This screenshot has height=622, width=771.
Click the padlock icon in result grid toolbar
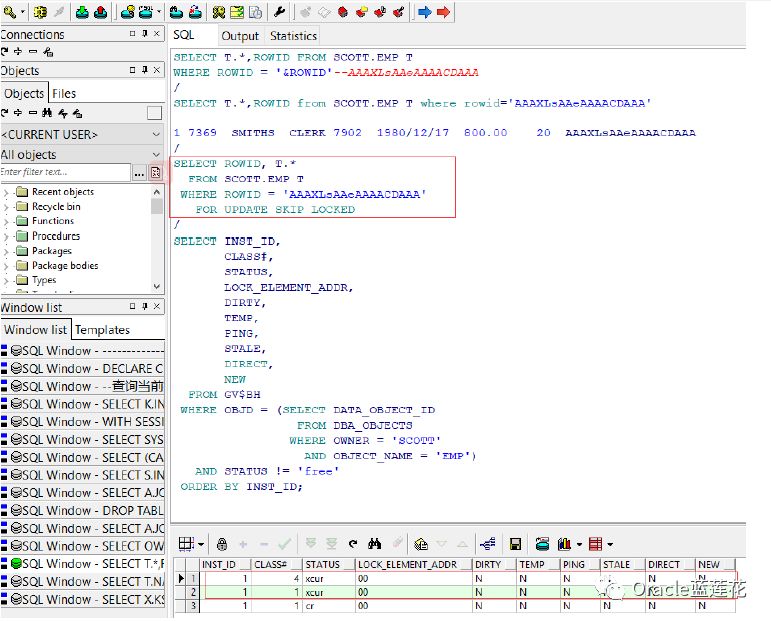(x=222, y=544)
